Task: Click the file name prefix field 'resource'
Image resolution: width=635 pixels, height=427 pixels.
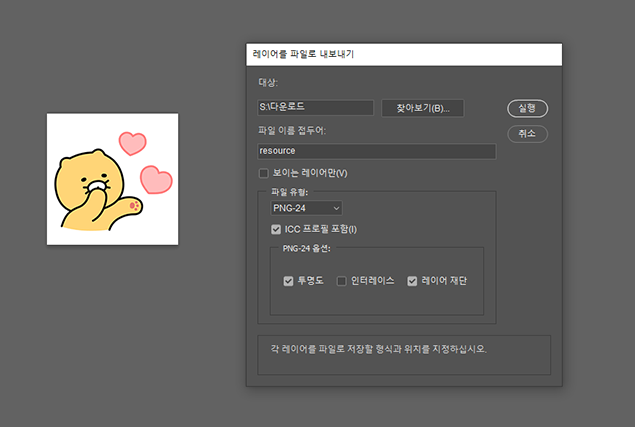Action: (x=377, y=151)
